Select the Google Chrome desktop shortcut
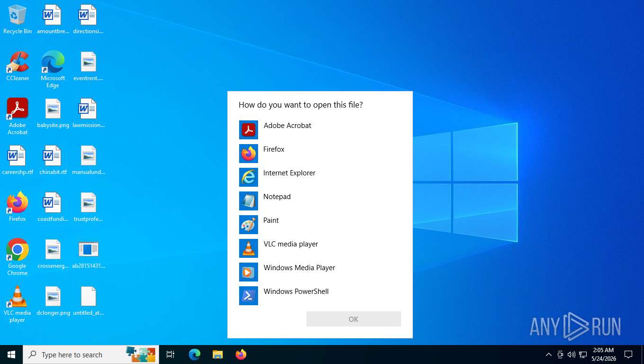This screenshot has width=644, height=364. click(18, 257)
